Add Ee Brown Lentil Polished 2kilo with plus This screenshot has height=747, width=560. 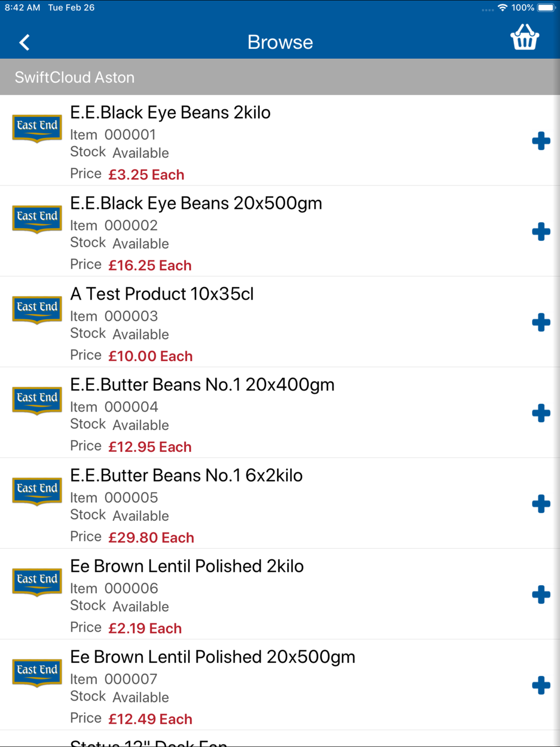click(x=541, y=595)
